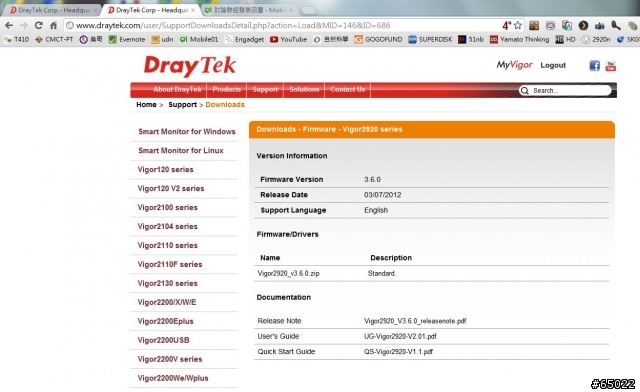The image size is (640, 392).
Task: Open the SUPERDISK bookmark
Action: 430,39
